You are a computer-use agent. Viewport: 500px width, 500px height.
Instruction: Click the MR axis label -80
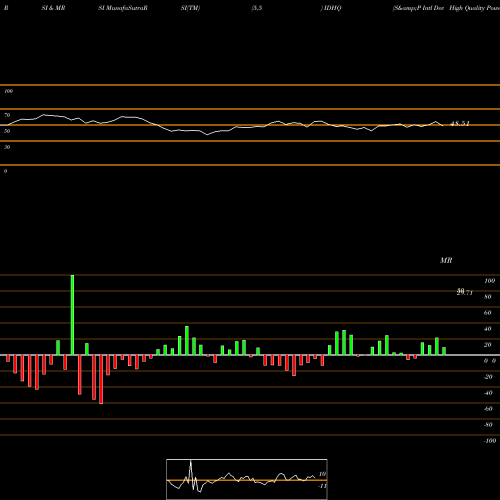pyautogui.click(x=488, y=425)
